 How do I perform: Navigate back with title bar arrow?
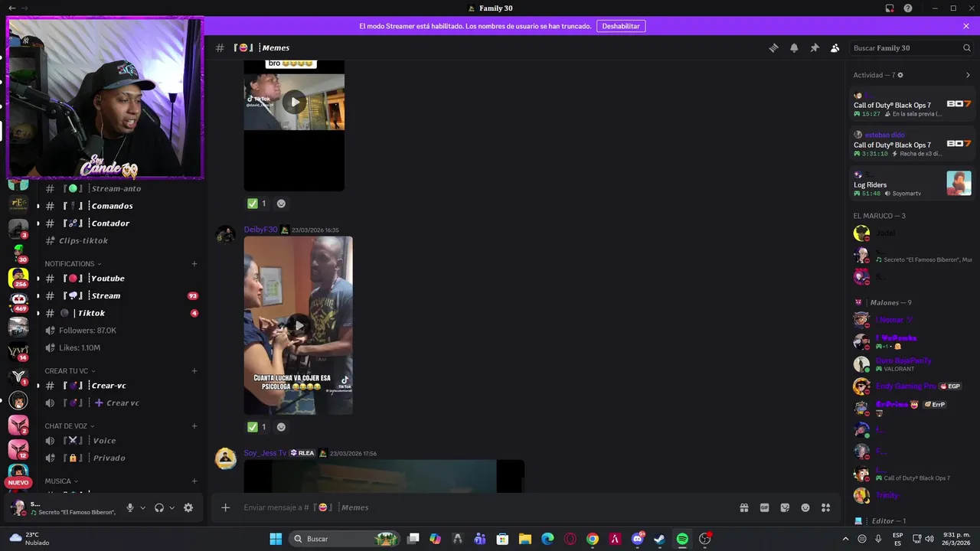[11, 8]
